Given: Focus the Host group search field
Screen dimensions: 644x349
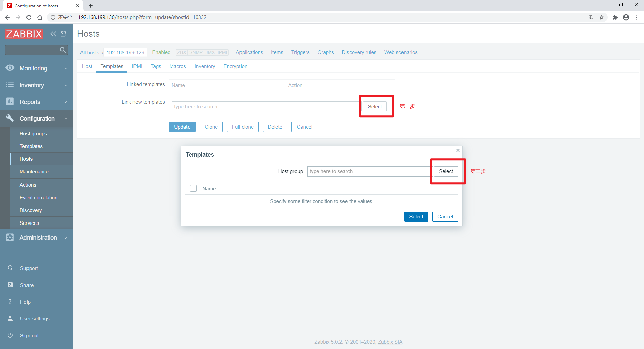Looking at the screenshot, I should pos(369,171).
